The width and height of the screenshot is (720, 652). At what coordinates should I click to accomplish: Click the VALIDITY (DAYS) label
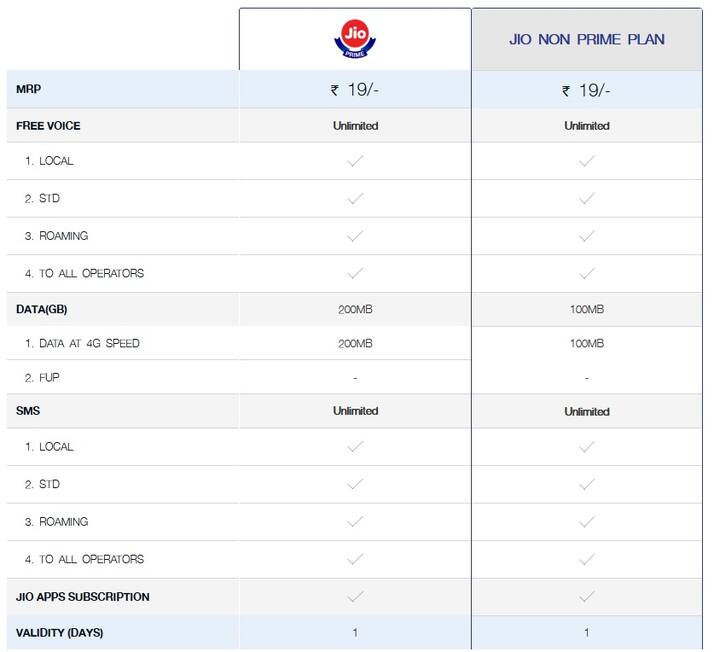pyautogui.click(x=60, y=633)
